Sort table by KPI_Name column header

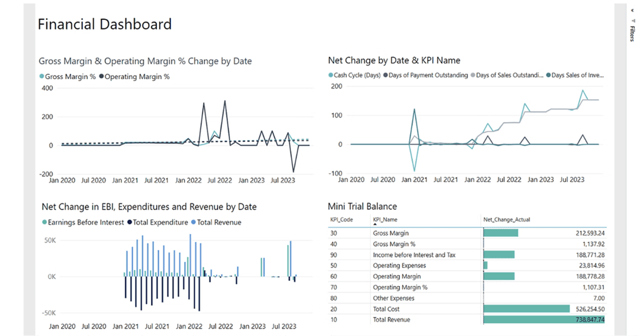click(386, 220)
